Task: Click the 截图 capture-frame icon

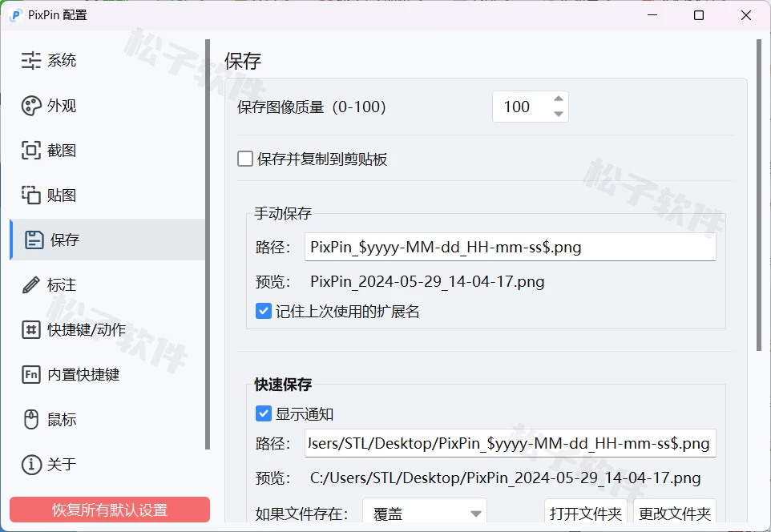Action: (x=31, y=151)
